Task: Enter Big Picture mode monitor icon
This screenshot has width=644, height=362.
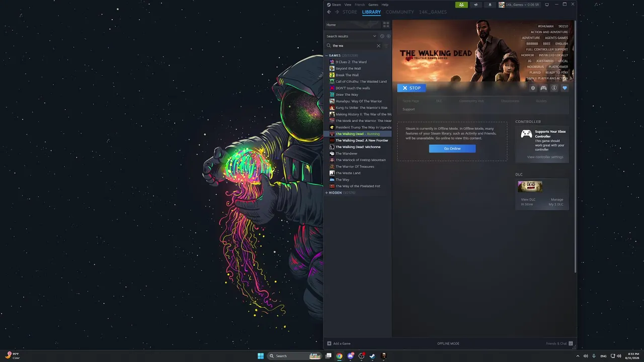Action: pyautogui.click(x=547, y=5)
